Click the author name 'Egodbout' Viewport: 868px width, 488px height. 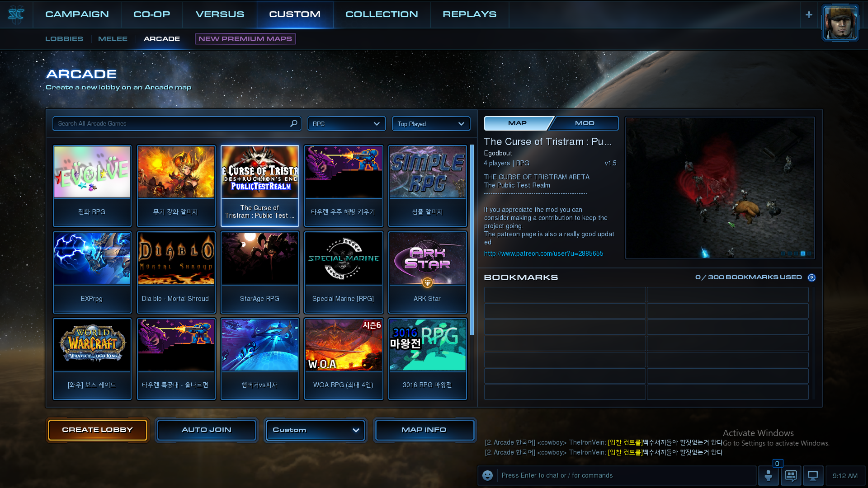498,154
